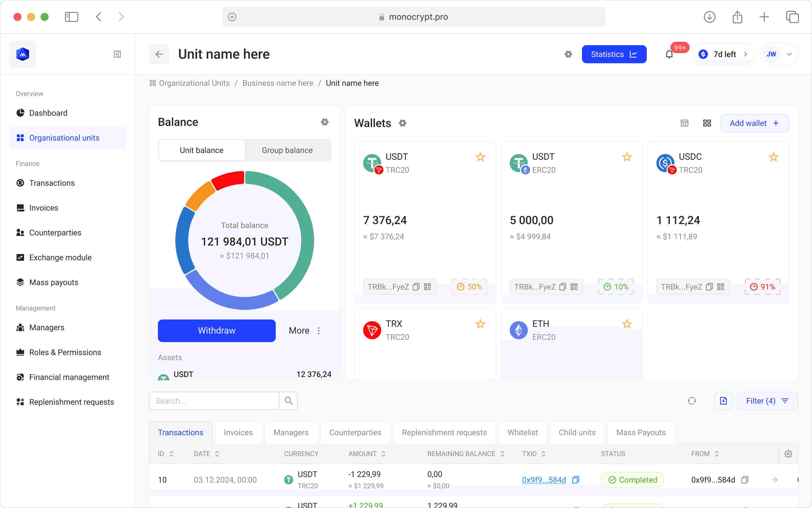Open transaction 10 details arrow
The height and width of the screenshot is (508, 812).
775,480
